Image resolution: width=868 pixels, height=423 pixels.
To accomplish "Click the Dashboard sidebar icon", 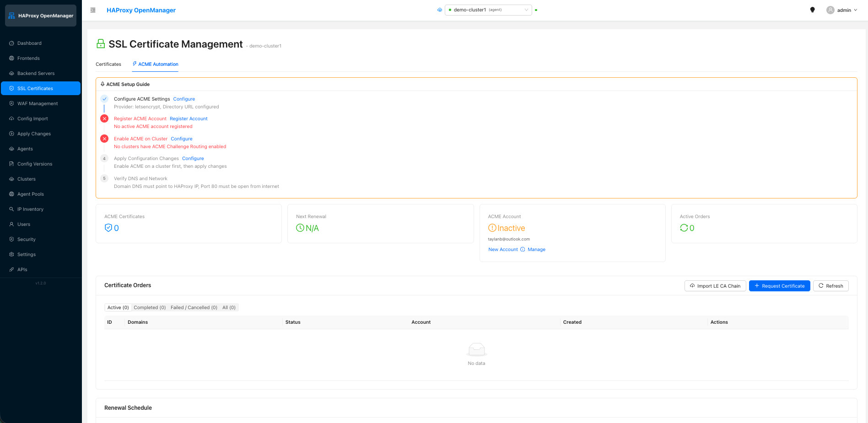I will [x=11, y=43].
